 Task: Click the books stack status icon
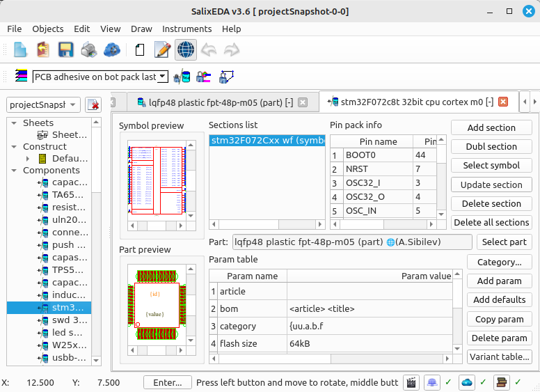[x=502, y=382]
